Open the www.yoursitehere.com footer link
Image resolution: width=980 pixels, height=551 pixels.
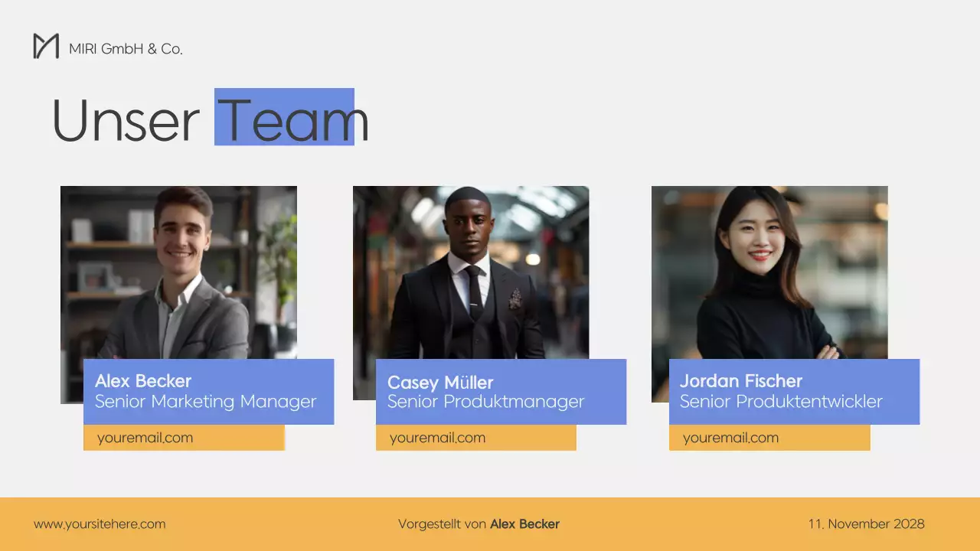[100, 524]
